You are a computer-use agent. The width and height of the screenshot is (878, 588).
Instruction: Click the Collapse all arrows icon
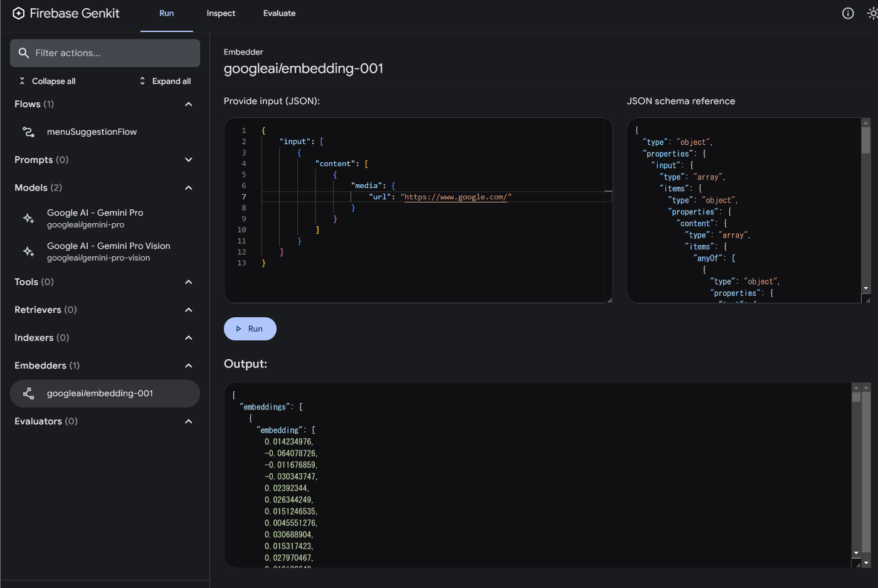tap(22, 81)
